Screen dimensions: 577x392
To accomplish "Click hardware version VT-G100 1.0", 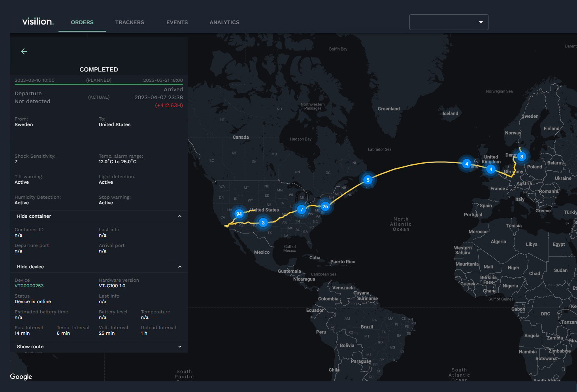I will pyautogui.click(x=112, y=286).
